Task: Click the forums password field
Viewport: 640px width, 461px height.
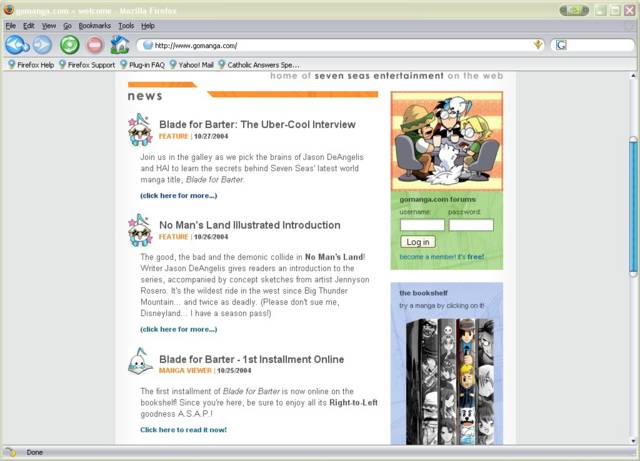Action: pos(471,225)
